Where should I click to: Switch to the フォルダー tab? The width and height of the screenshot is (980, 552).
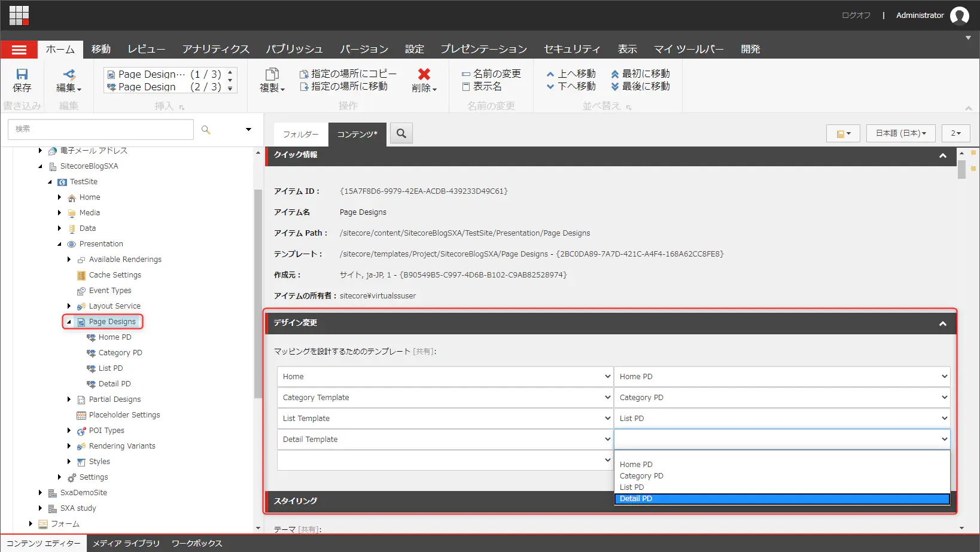[301, 135]
